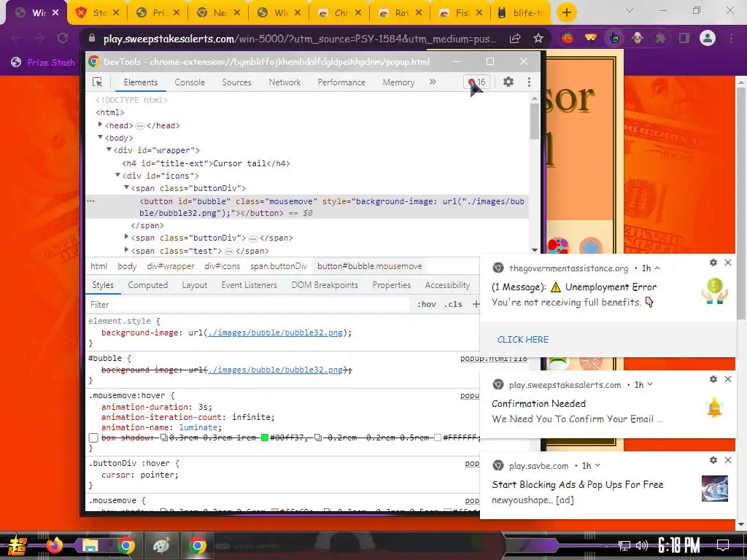Viewport: 747px width, 560px height.
Task: Open the white #FFFFFF color swatch
Action: pos(438,437)
